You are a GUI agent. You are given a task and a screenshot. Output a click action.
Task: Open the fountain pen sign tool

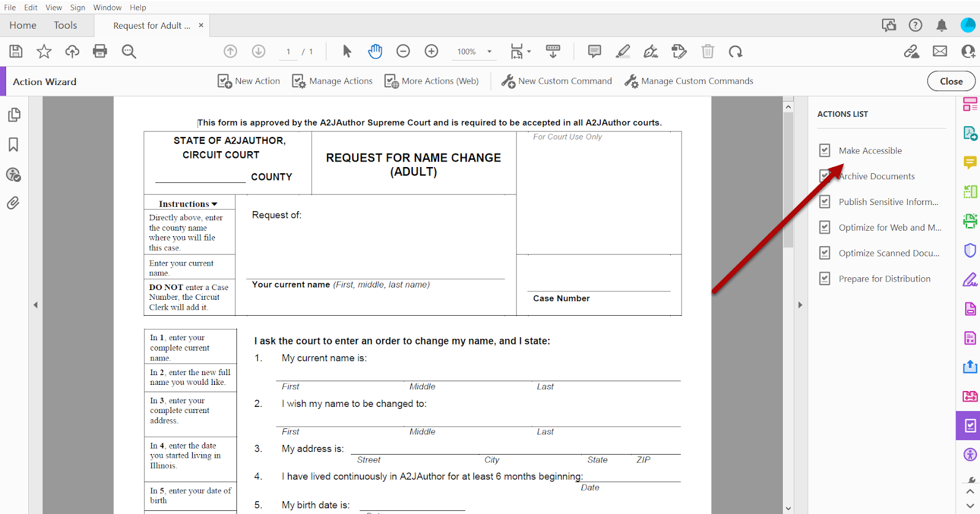[x=651, y=51]
